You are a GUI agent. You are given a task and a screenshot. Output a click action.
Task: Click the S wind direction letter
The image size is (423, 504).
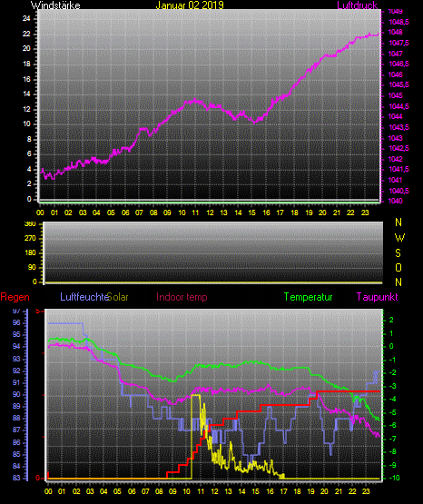[398, 253]
